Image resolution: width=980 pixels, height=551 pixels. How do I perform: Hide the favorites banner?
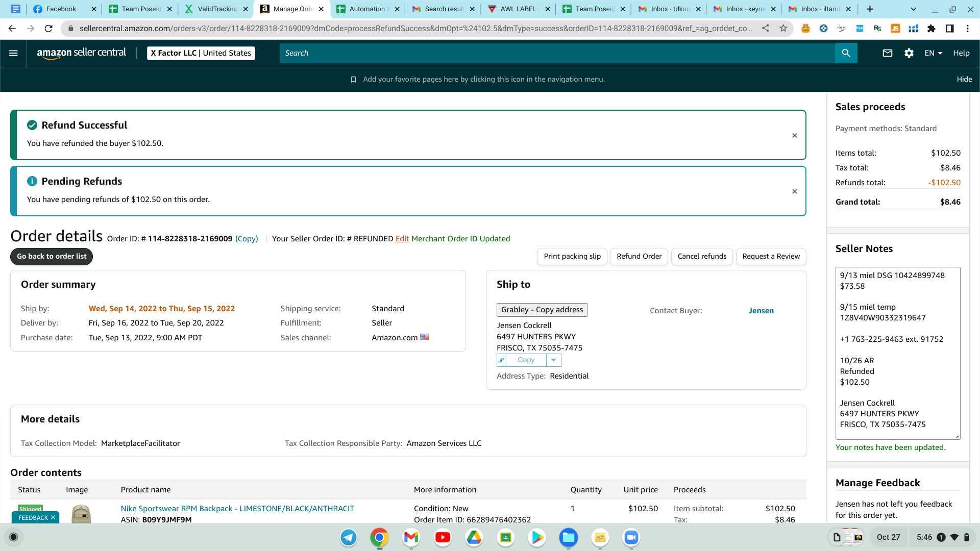pyautogui.click(x=964, y=80)
